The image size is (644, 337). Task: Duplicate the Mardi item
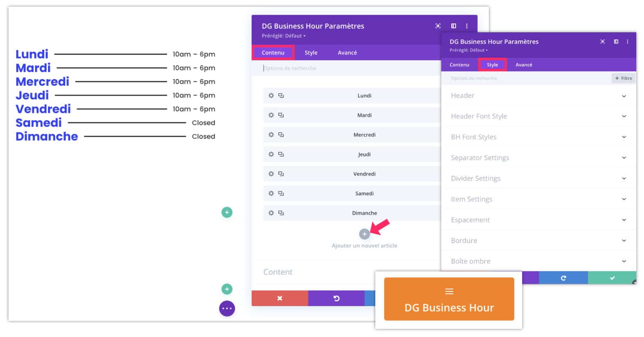pos(281,115)
